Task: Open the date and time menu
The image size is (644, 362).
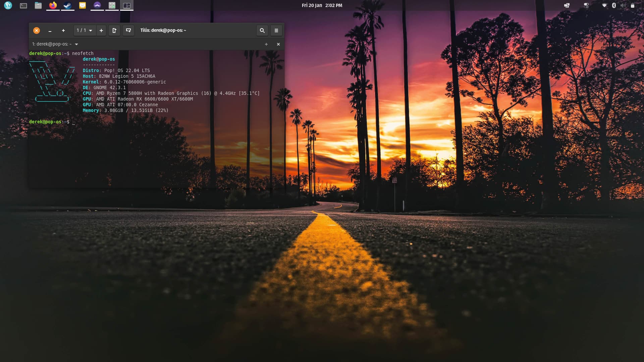Action: pyautogui.click(x=322, y=5)
